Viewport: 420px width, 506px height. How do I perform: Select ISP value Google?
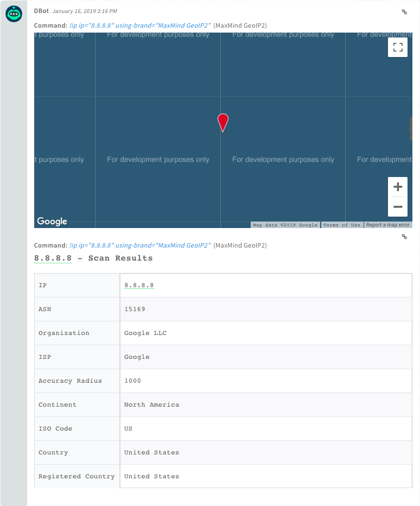[x=137, y=357]
